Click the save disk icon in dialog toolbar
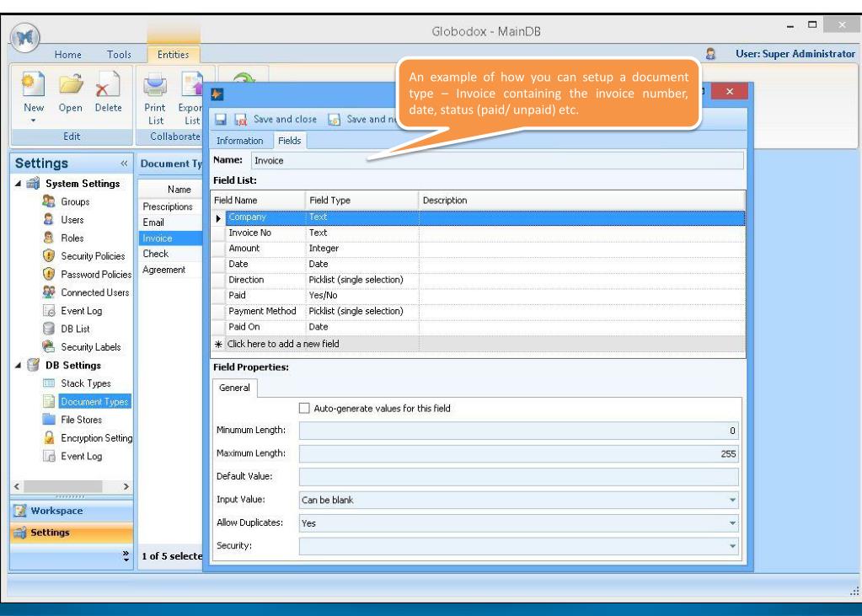862x616 pixels. tap(221, 120)
